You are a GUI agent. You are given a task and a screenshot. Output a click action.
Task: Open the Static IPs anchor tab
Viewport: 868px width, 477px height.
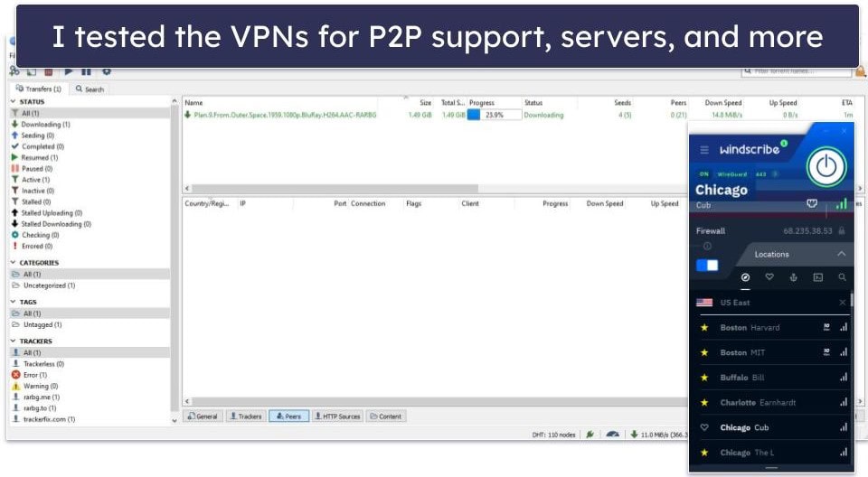pos(793,277)
